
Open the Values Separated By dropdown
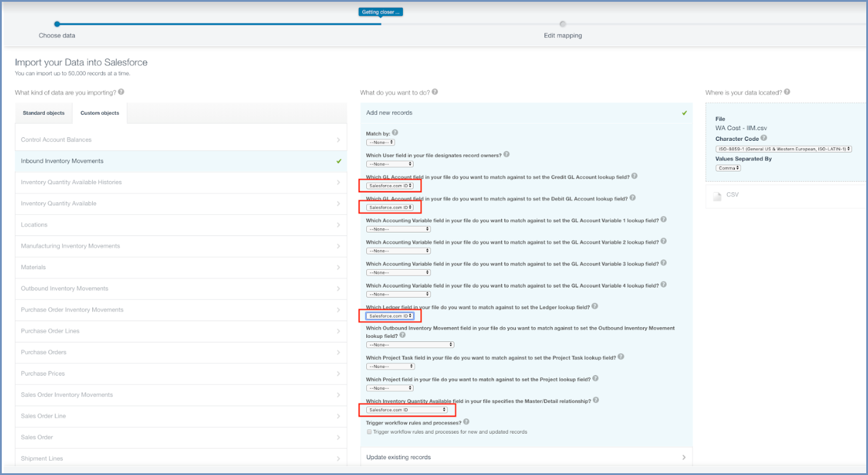coord(728,168)
